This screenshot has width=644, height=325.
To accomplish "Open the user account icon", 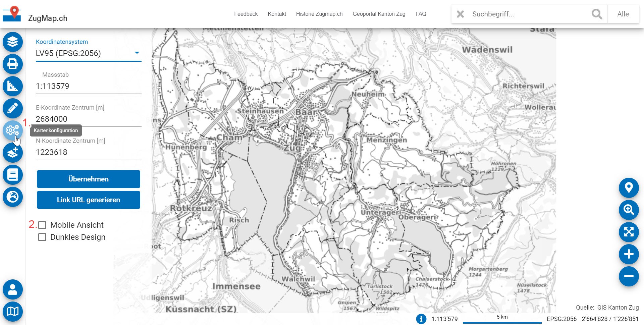I will pyautogui.click(x=13, y=289).
